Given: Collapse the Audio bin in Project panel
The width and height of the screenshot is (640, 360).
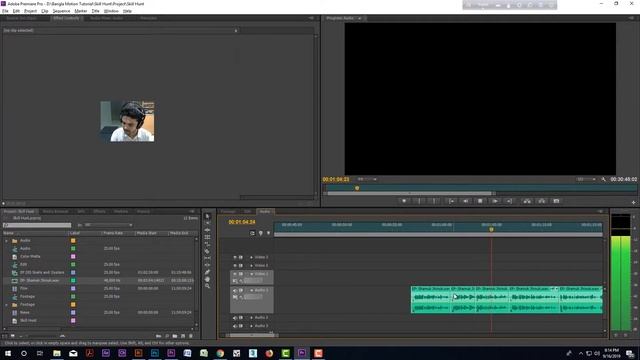Looking at the screenshot, I should pos(7,241).
